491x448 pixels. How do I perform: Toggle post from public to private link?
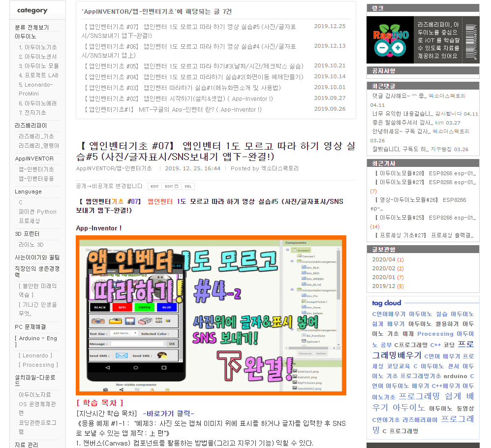[109, 186]
